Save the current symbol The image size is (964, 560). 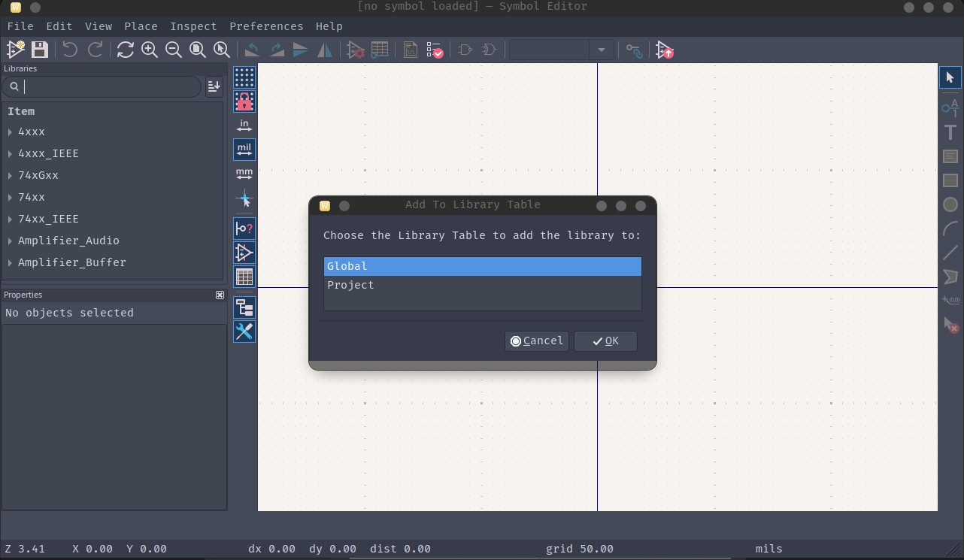click(39, 50)
